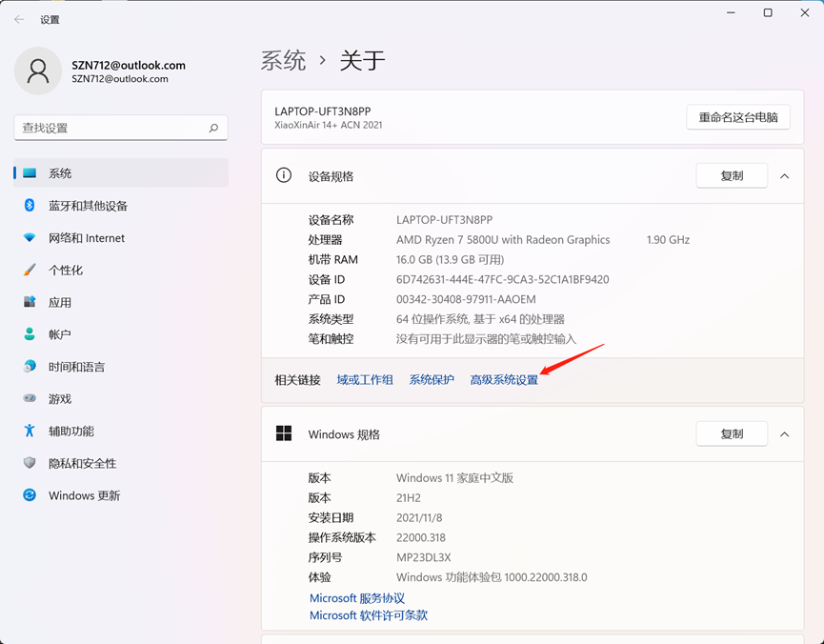Click the Windows Update refresh icon

coord(30,495)
